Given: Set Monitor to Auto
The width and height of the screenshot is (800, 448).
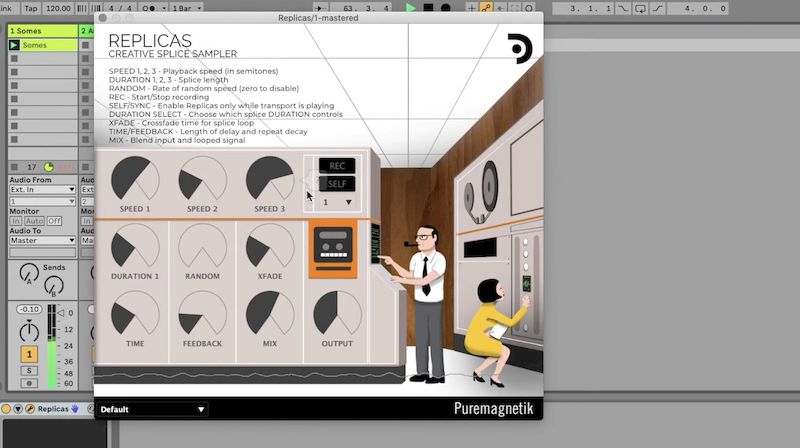Looking at the screenshot, I should (x=34, y=221).
